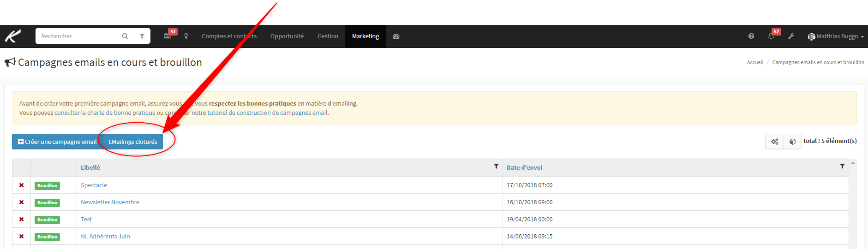Click the cube icon beside total count
Screen dimensions: 868x249
coord(792,142)
